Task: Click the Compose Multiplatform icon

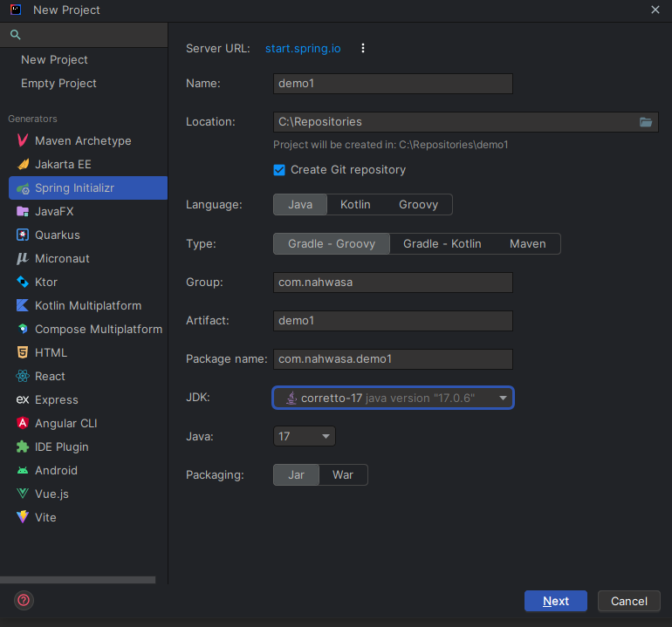Action: click(23, 329)
